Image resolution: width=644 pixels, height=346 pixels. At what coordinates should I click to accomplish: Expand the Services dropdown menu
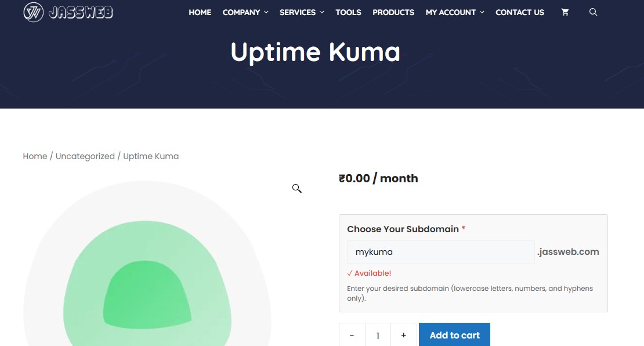(x=302, y=12)
